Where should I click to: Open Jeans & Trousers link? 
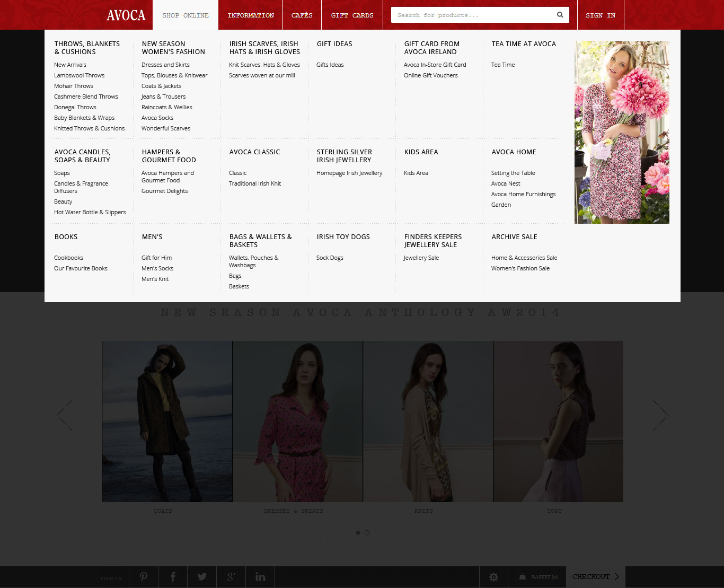click(x=163, y=96)
